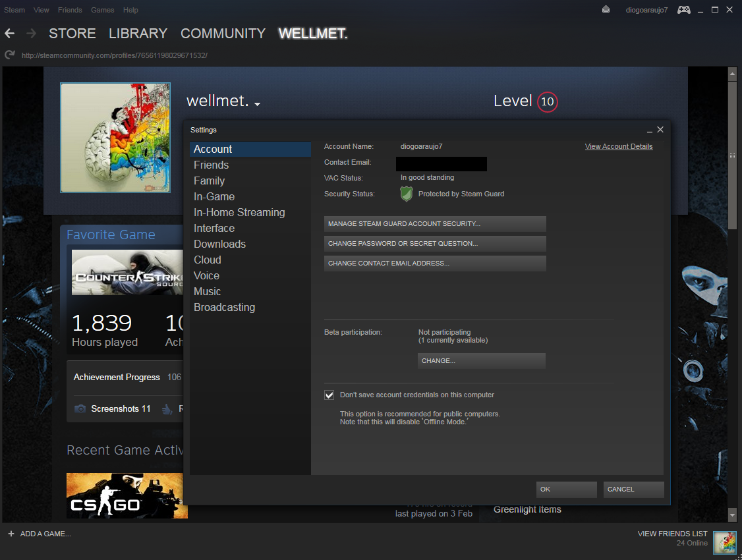Click the ADD A GAME link
The width and height of the screenshot is (742, 560).
point(45,534)
